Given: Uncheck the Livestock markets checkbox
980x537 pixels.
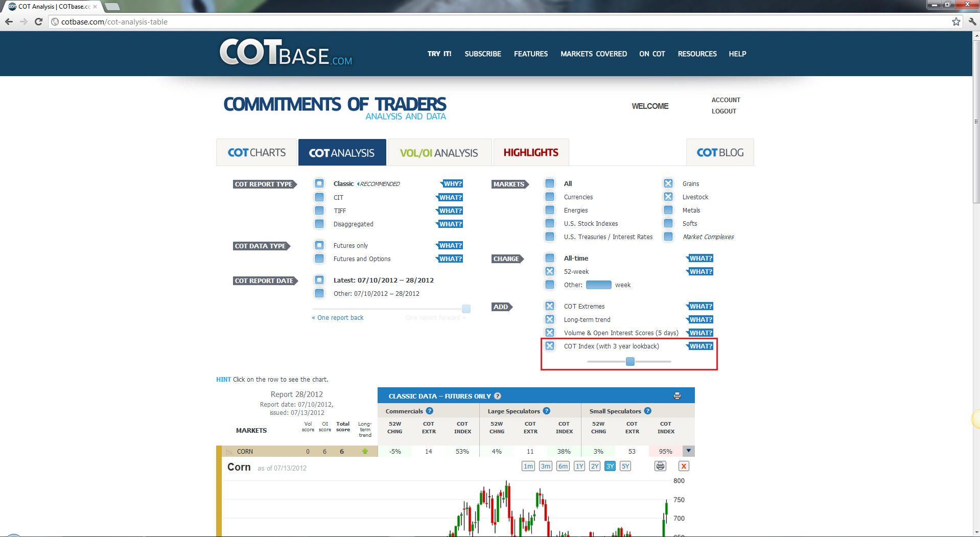Looking at the screenshot, I should 668,197.
